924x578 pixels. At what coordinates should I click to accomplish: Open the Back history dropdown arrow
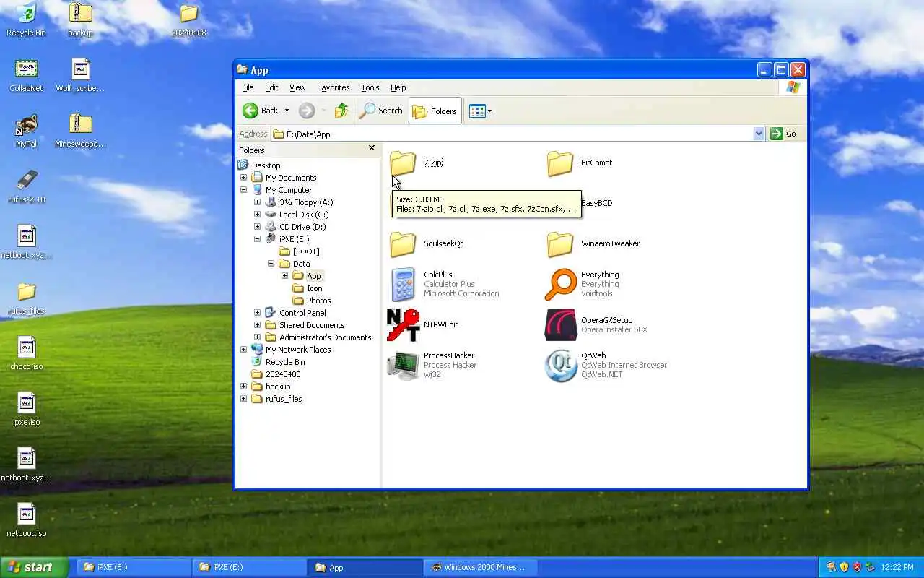[x=287, y=111]
